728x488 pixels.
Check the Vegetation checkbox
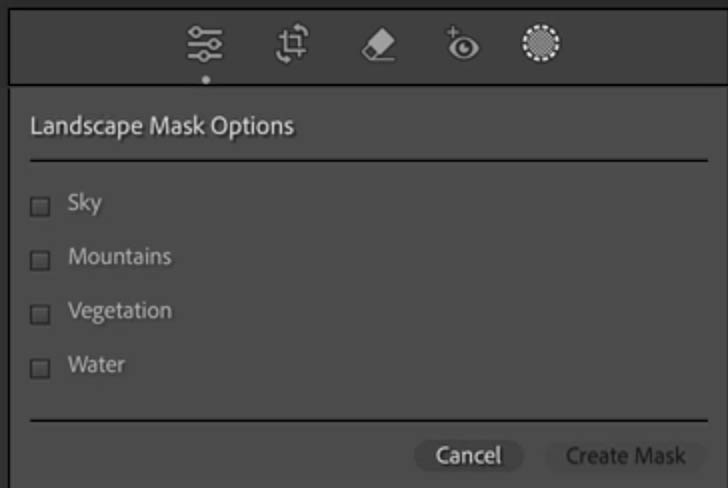40,314
